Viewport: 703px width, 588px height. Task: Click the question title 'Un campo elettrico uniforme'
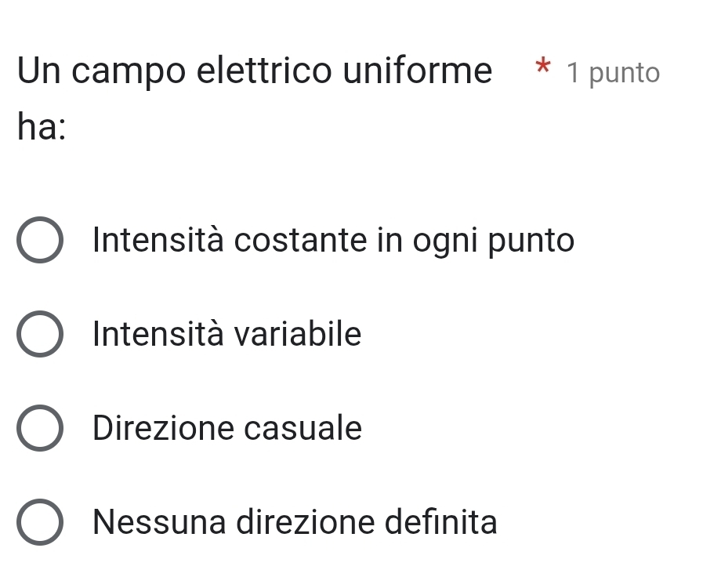point(255,72)
